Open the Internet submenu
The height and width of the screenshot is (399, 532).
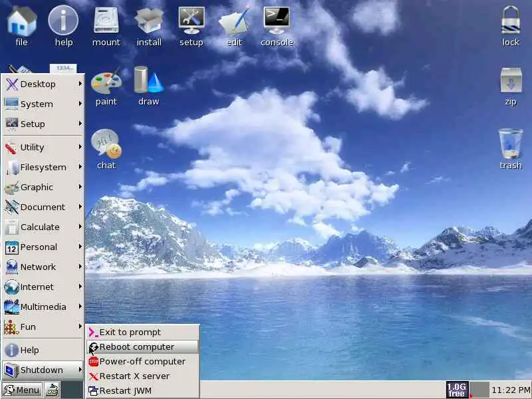coord(43,287)
